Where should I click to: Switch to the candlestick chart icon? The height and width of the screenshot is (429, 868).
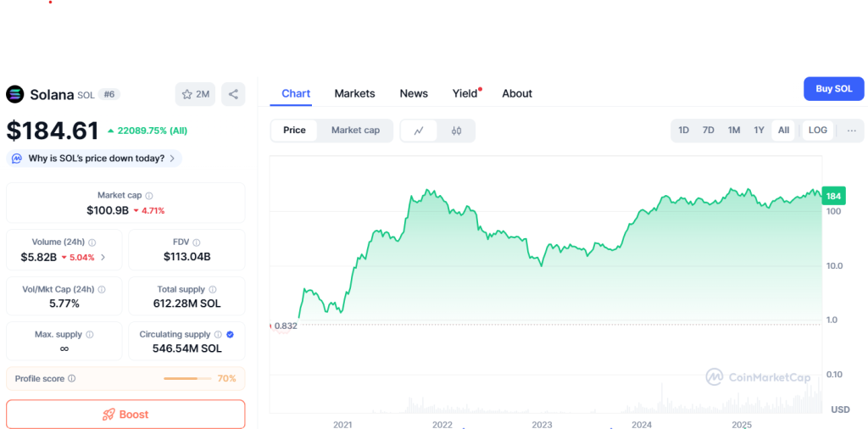(x=456, y=131)
